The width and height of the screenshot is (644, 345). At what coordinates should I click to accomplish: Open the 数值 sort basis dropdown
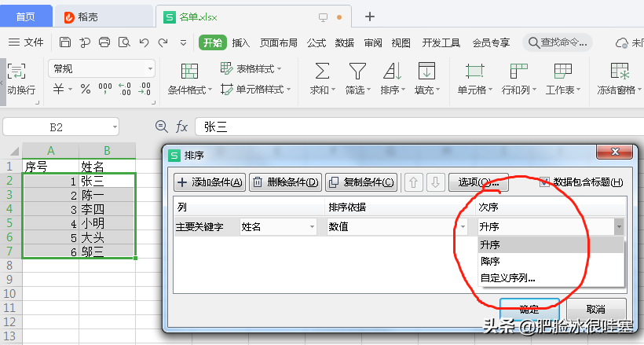click(x=463, y=226)
